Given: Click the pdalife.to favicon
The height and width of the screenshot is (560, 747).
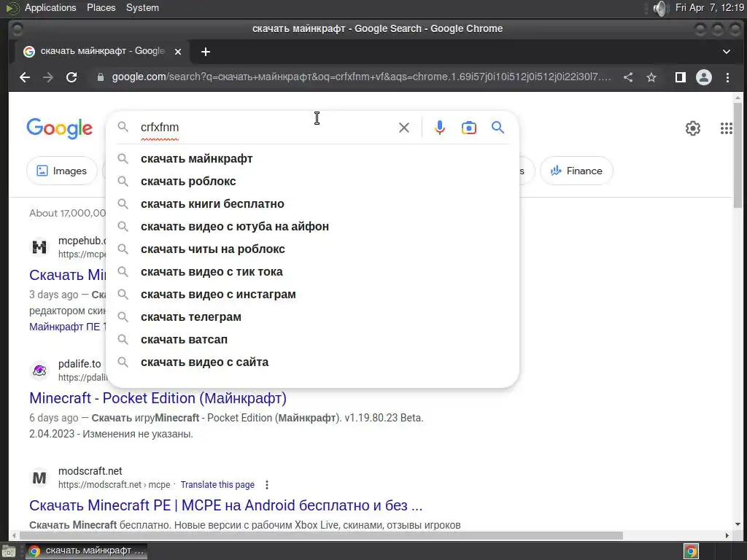Looking at the screenshot, I should click(39, 370).
